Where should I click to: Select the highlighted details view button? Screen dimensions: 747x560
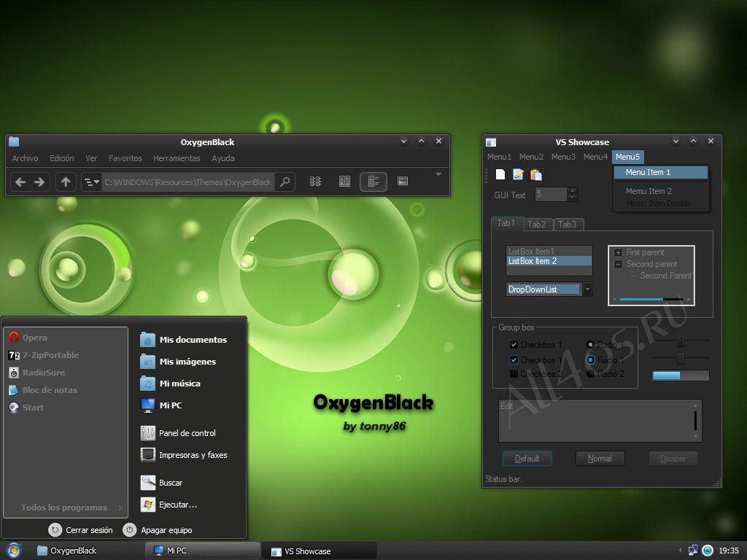pos(373,182)
